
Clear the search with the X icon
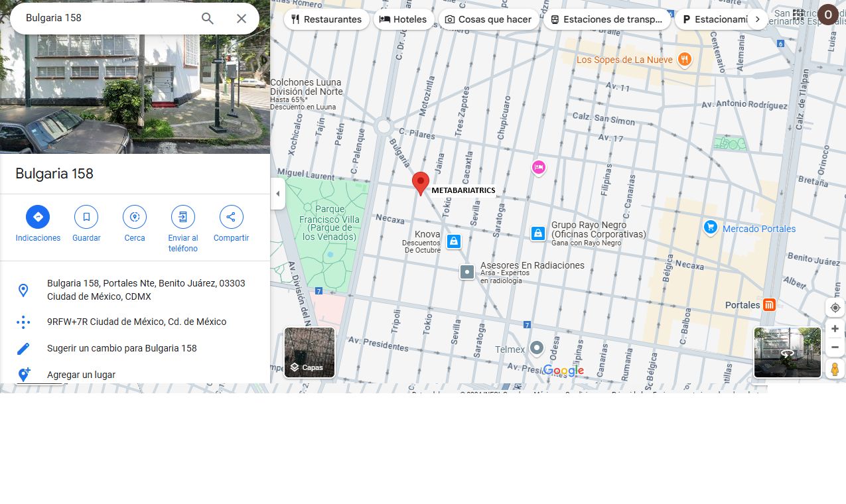[242, 19]
